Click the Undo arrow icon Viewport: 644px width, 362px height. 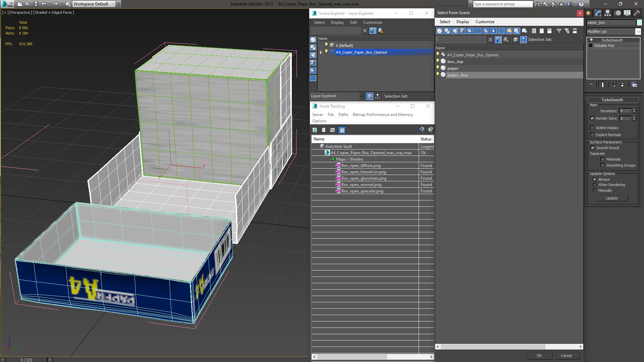click(x=44, y=4)
